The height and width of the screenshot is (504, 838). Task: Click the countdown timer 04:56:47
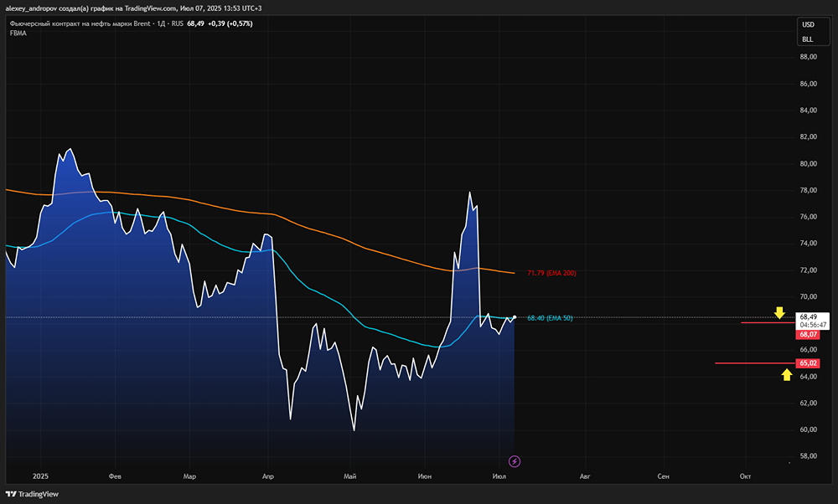[813, 325]
